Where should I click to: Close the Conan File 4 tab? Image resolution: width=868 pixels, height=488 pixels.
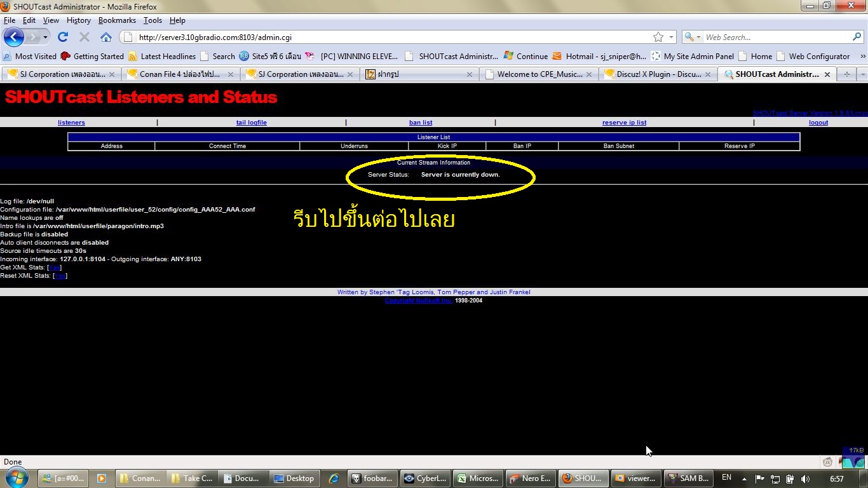[x=231, y=74]
